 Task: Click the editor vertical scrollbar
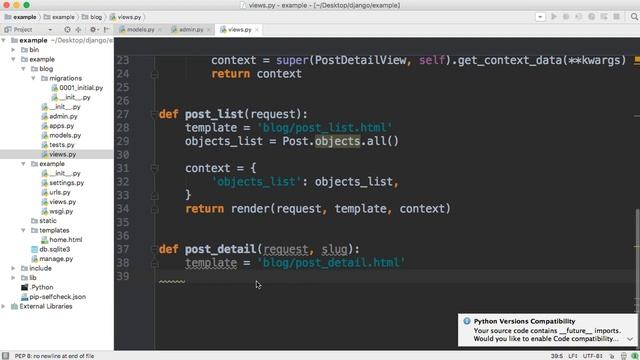(637, 261)
